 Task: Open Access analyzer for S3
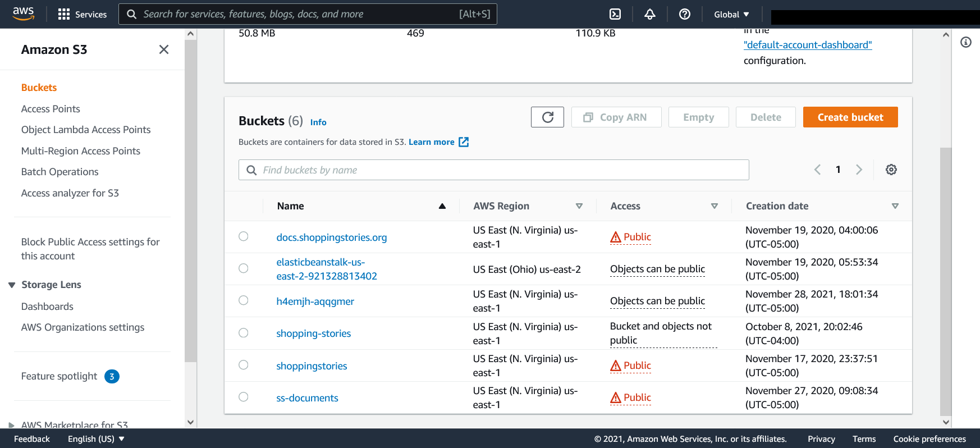[70, 193]
